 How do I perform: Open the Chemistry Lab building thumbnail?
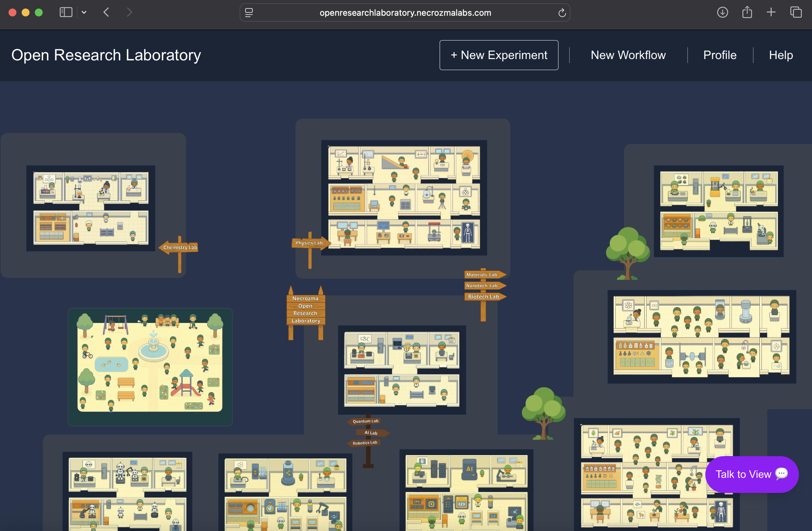click(x=91, y=208)
